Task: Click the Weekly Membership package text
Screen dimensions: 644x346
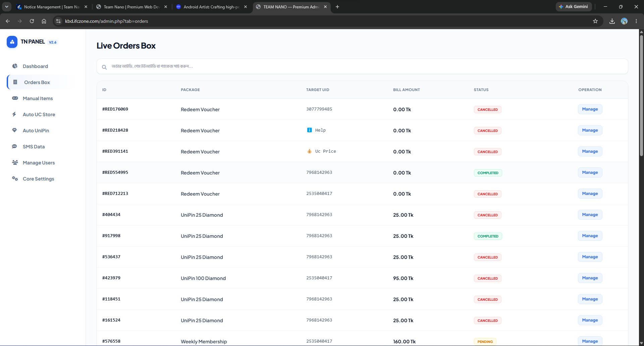Action: tap(204, 342)
